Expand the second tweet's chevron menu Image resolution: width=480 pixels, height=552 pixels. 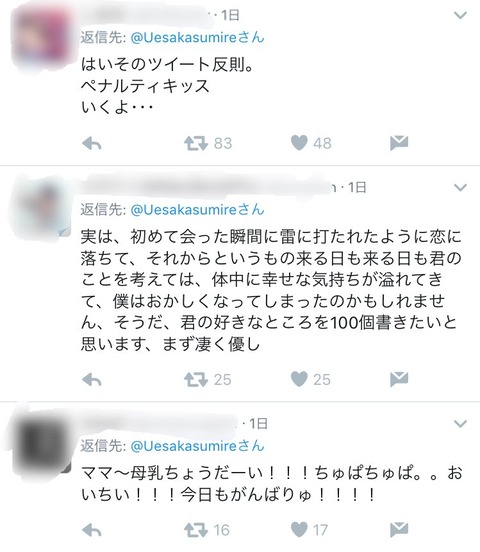tap(460, 187)
